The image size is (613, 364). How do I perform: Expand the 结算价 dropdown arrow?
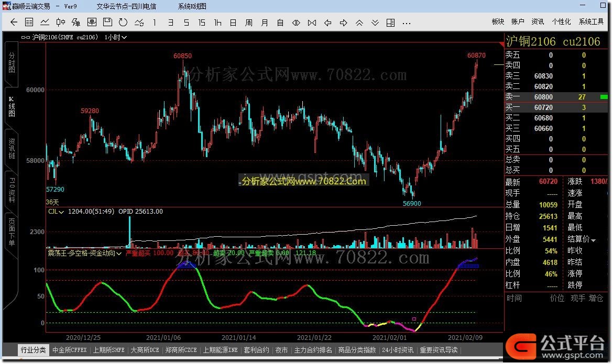(x=594, y=240)
